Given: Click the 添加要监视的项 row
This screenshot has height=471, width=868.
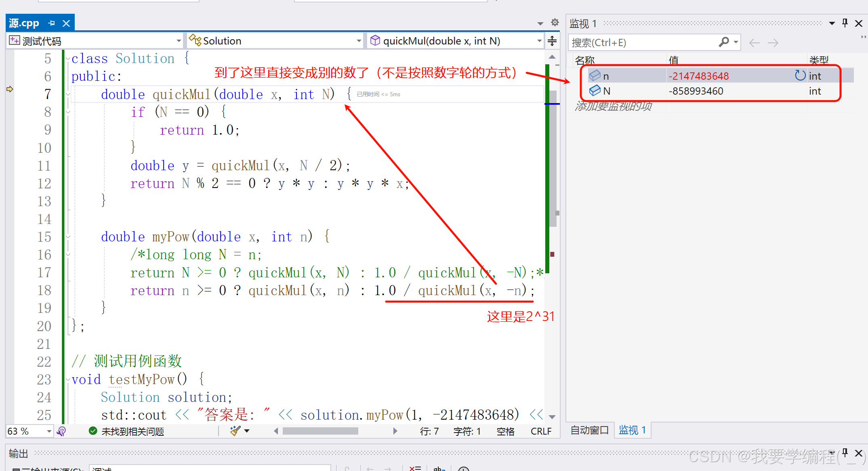Looking at the screenshot, I should point(613,106).
